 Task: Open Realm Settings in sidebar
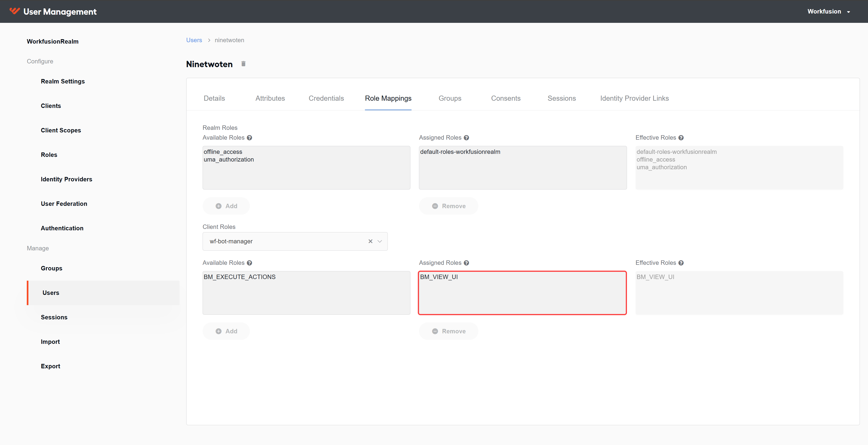click(x=63, y=81)
